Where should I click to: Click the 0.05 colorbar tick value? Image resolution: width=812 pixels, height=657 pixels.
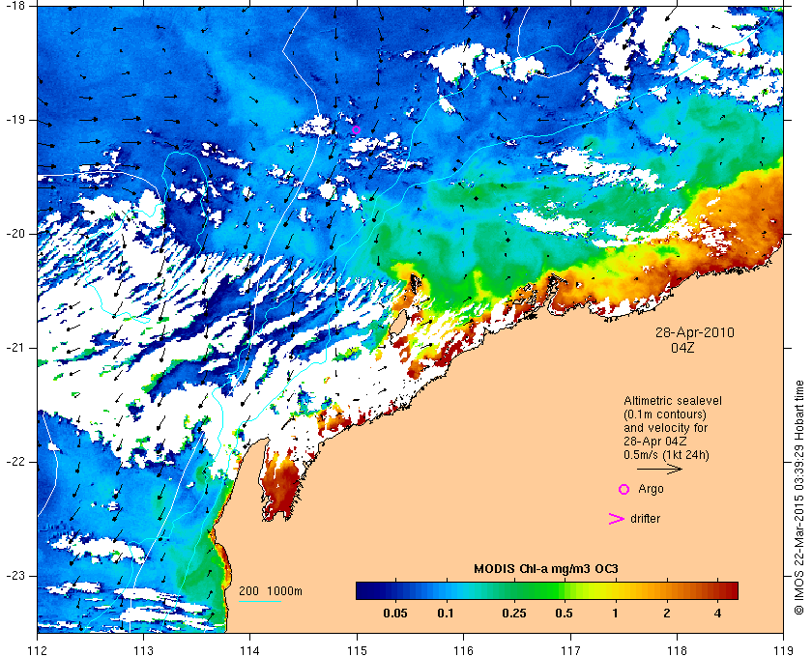click(395, 614)
